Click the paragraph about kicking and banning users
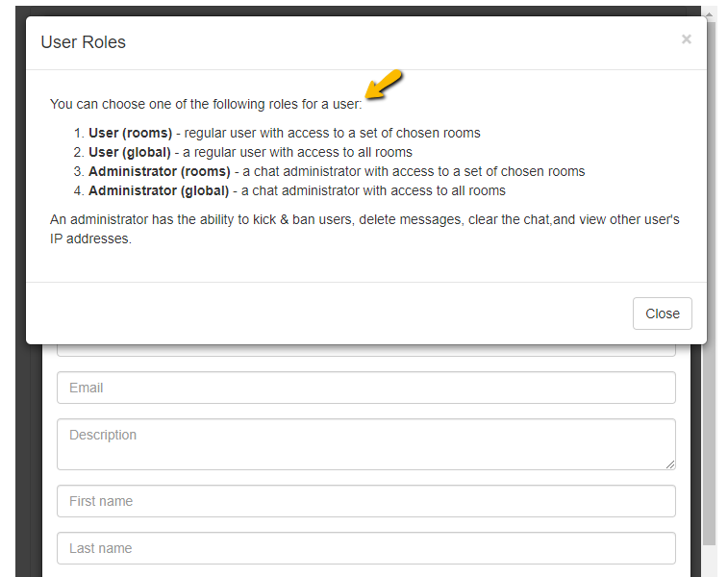 point(364,229)
